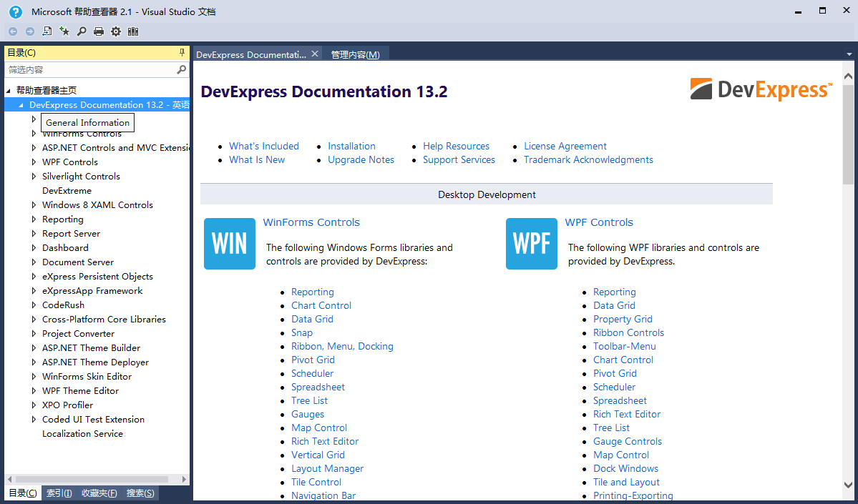Select Document Server in the contents tree

tap(78, 262)
